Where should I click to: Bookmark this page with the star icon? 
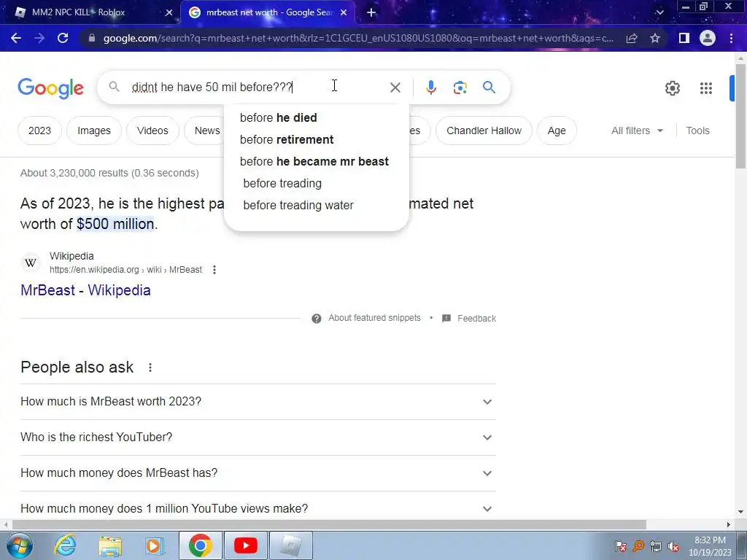655,38
